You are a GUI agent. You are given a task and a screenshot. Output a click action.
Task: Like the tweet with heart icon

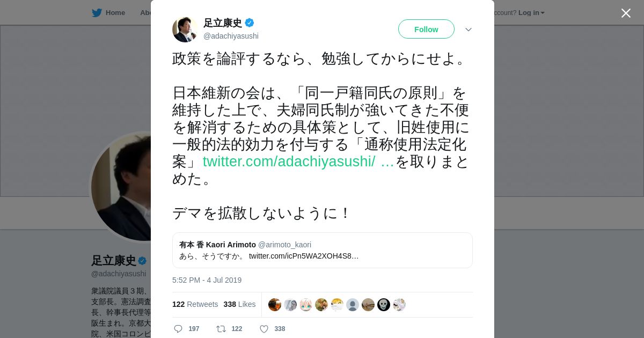(264, 329)
